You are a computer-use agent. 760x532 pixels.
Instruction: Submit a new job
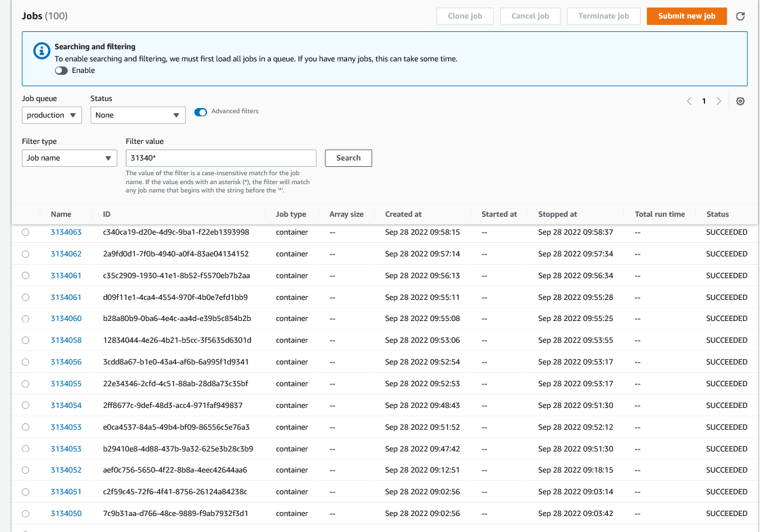[x=686, y=16]
